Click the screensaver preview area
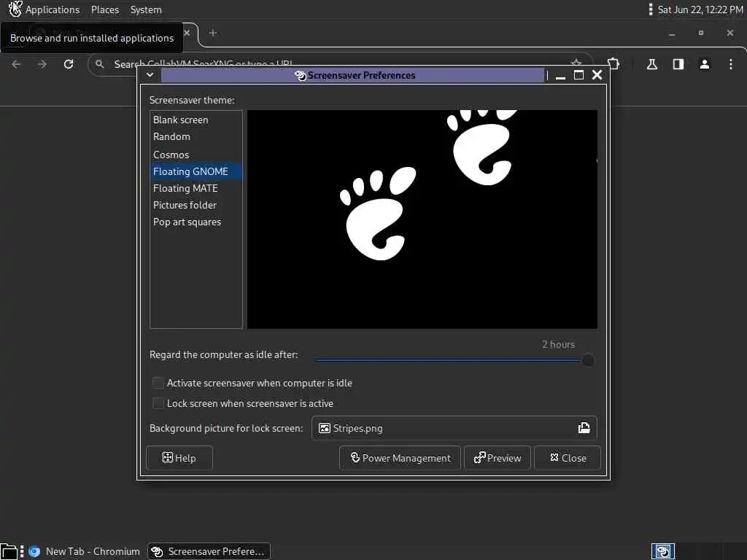 [x=422, y=219]
